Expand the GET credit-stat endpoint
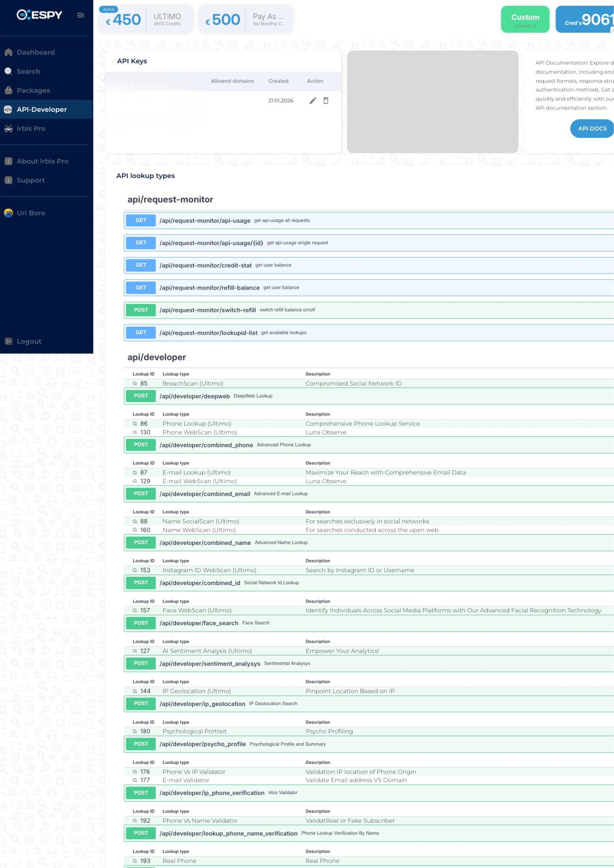This screenshot has width=614, height=868. coord(369,265)
